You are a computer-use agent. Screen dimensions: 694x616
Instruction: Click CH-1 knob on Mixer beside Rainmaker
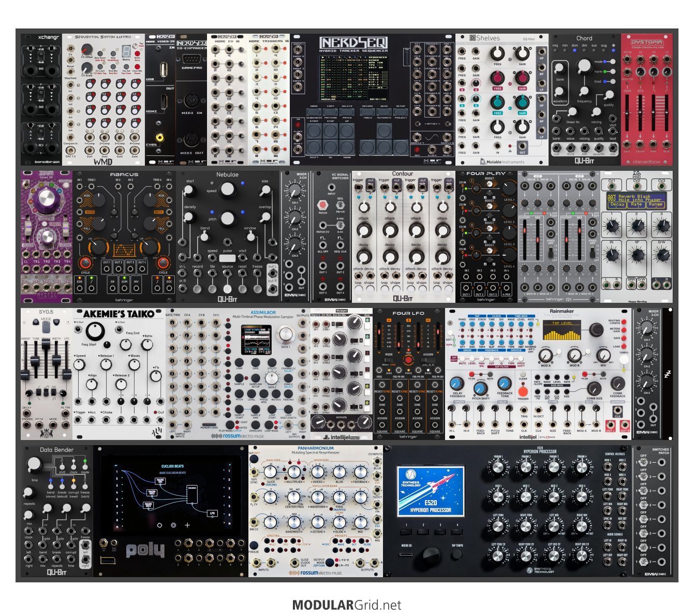tap(647, 329)
